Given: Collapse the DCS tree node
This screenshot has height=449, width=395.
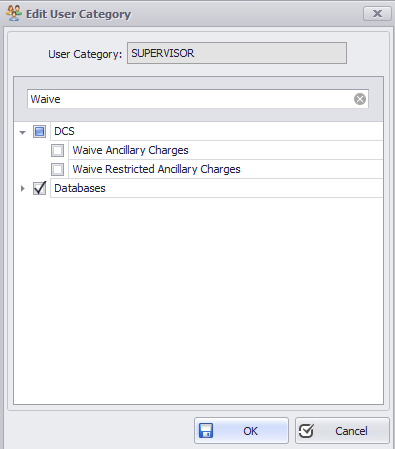Looking at the screenshot, I should click(x=22, y=132).
